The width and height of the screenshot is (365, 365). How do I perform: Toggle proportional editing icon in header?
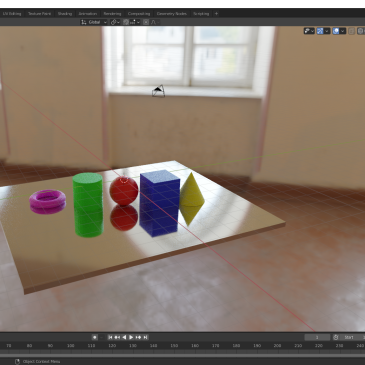146,22
